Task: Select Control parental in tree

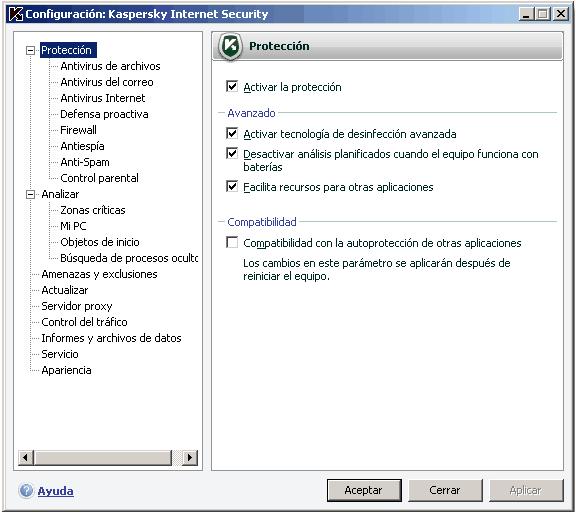Action: (x=99, y=178)
